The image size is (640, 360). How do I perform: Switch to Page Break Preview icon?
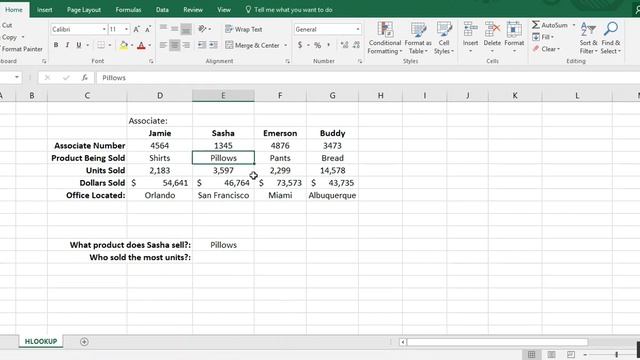[x=571, y=354]
